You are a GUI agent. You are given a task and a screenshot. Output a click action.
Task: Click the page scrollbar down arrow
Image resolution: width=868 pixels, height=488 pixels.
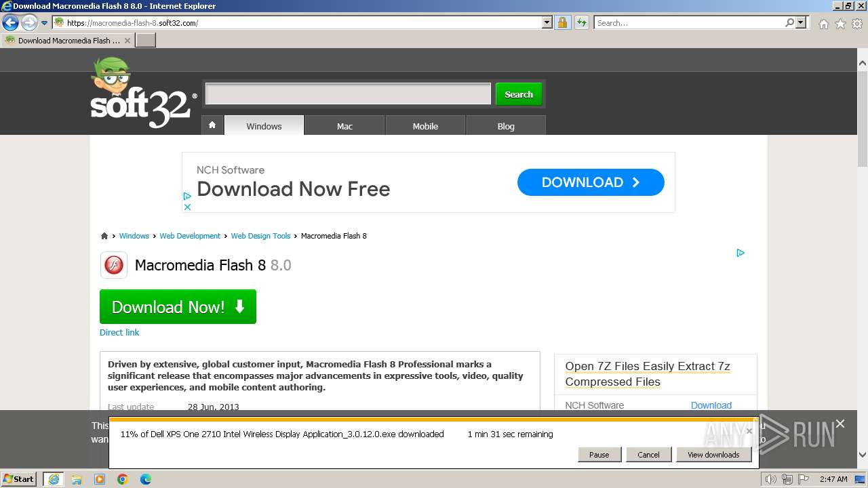(x=863, y=455)
